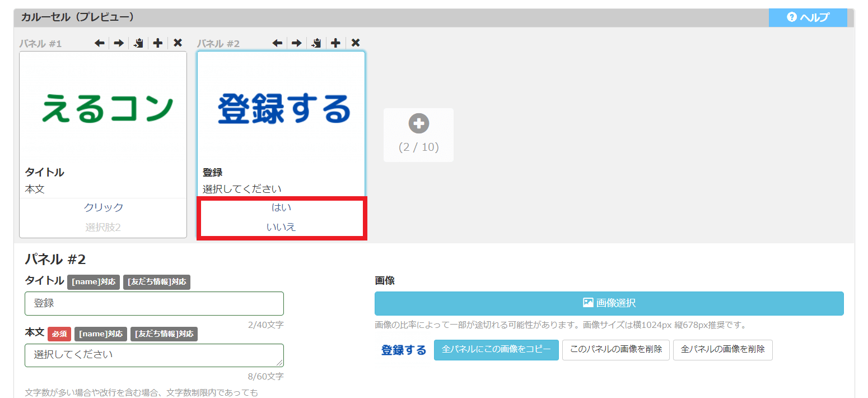Click Panel #1 copy/paste icon
The width and height of the screenshot is (868, 398).
point(138,43)
